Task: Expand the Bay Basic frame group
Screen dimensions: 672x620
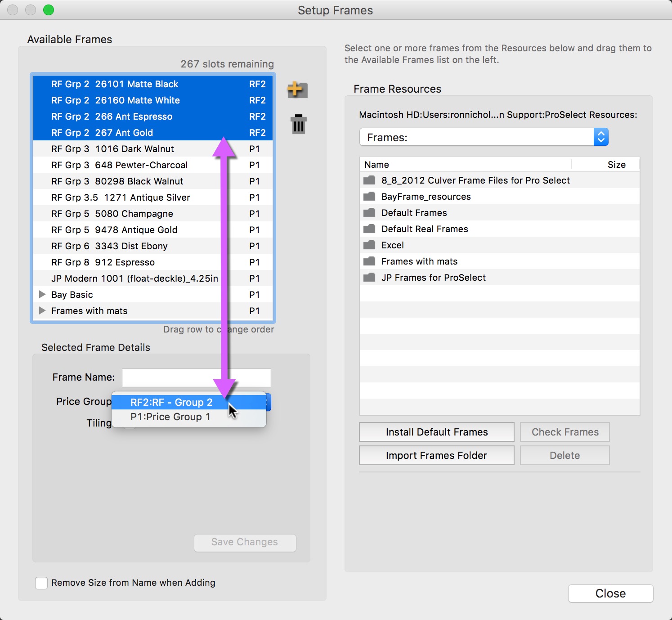Action: tap(42, 295)
